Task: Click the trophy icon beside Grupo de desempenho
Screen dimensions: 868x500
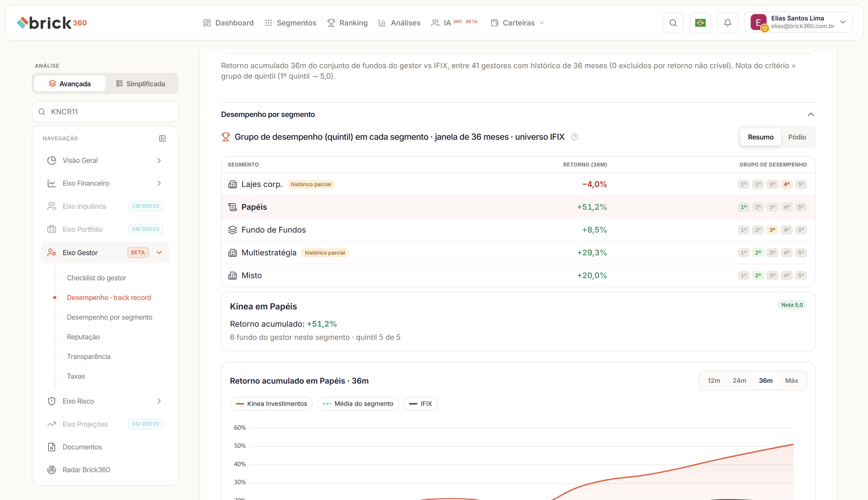Action: 226,137
